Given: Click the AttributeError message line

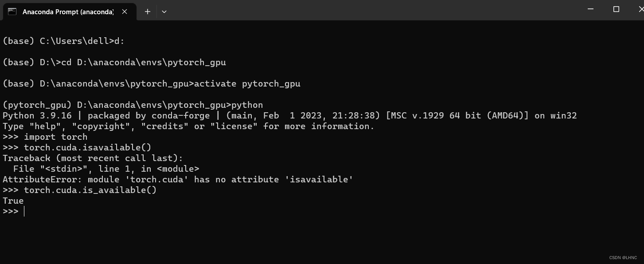Looking at the screenshot, I should point(178,179).
